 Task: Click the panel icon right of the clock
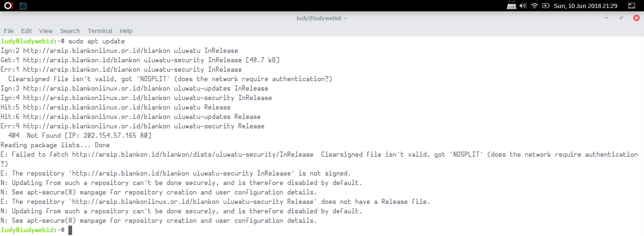point(632,6)
